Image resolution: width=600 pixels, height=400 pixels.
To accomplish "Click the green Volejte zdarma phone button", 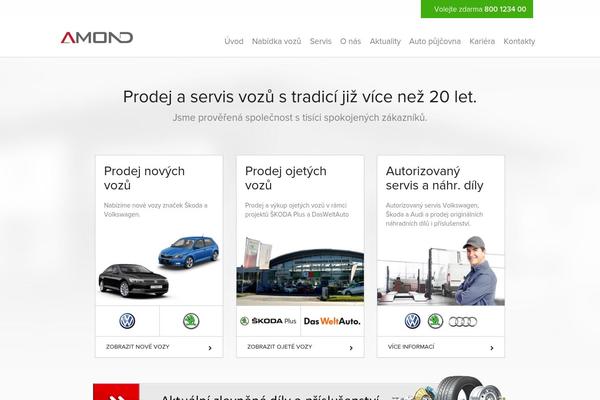I will 477,9.
